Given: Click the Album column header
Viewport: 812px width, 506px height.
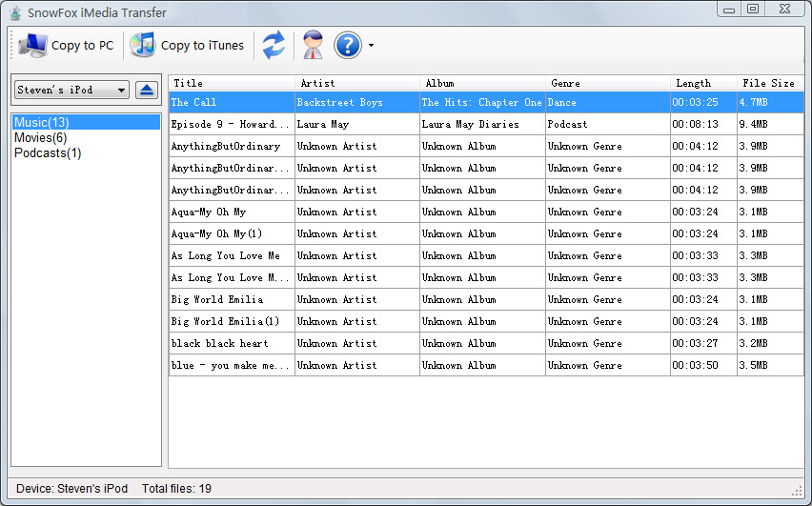Looking at the screenshot, I should point(483,83).
